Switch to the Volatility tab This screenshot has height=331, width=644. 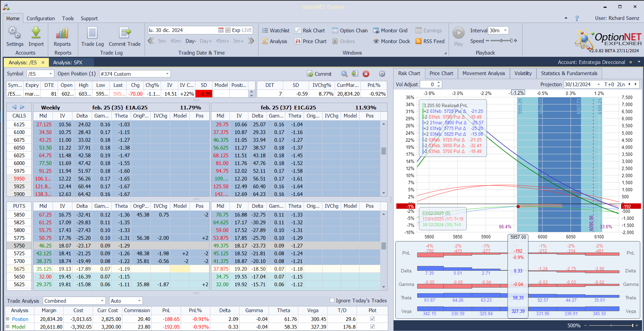[523, 73]
